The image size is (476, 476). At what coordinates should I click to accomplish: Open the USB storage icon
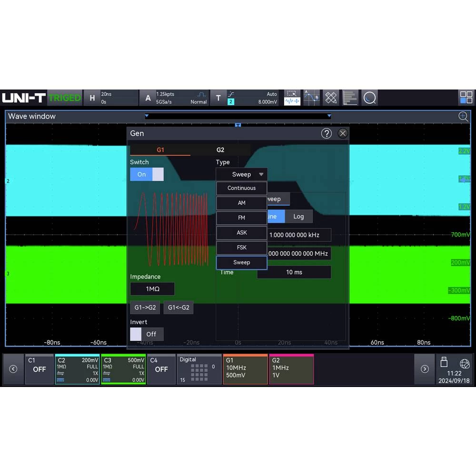444,362
